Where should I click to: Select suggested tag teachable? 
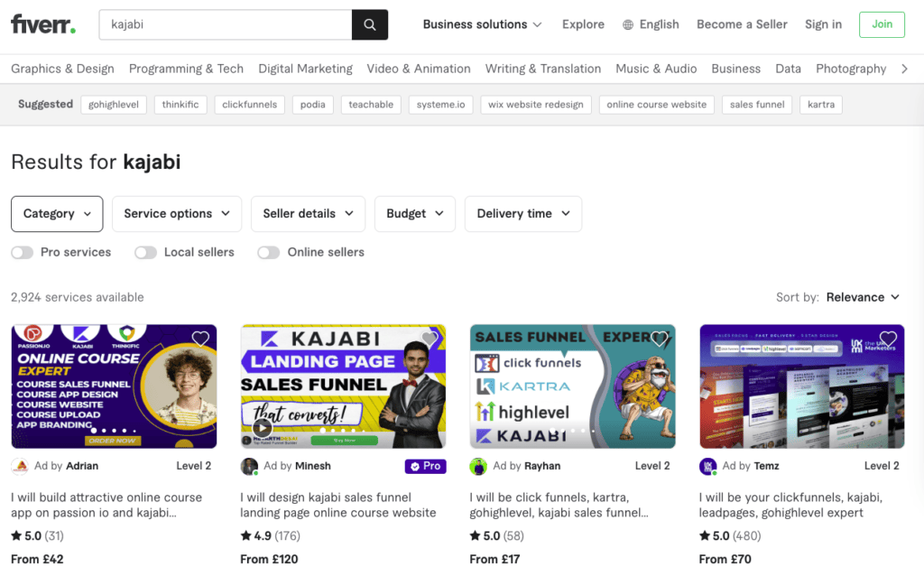click(x=371, y=105)
